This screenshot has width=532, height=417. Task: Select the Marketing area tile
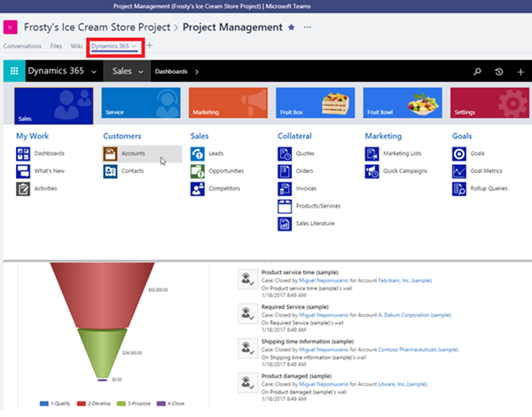click(227, 105)
